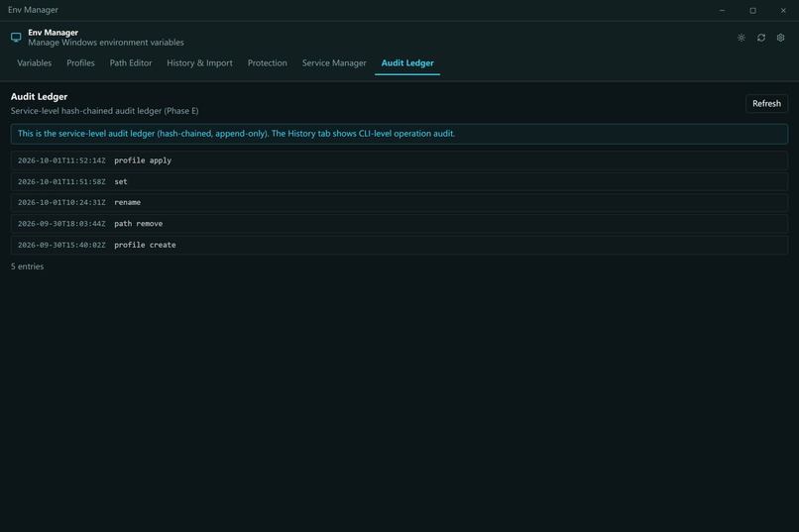Click timestamp 2026-09-30T15:40:02Z
Screen dimensions: 799x532
(61, 245)
